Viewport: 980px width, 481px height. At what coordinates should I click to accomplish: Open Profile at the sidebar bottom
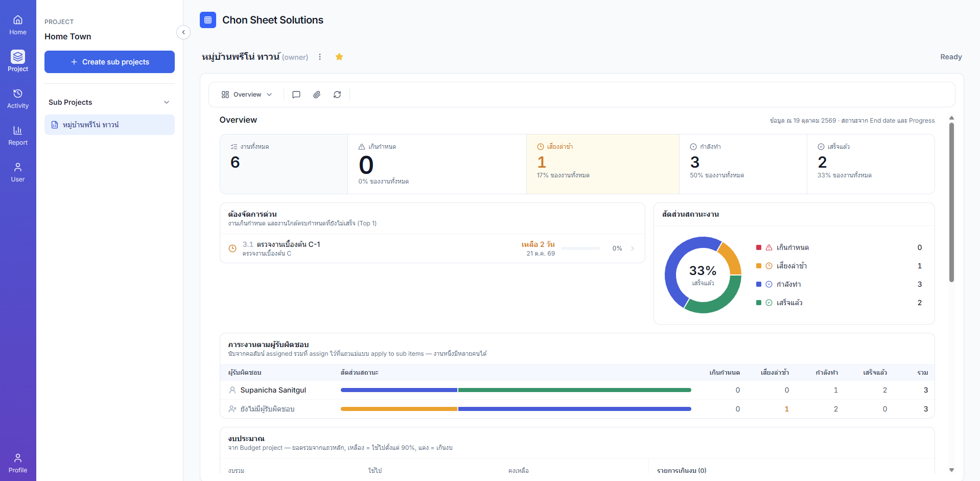click(x=18, y=463)
